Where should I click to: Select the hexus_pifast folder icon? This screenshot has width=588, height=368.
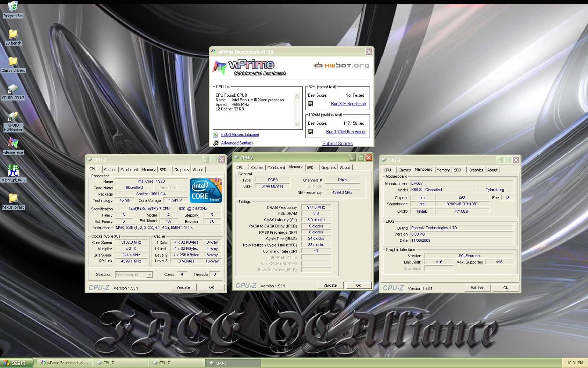click(13, 201)
